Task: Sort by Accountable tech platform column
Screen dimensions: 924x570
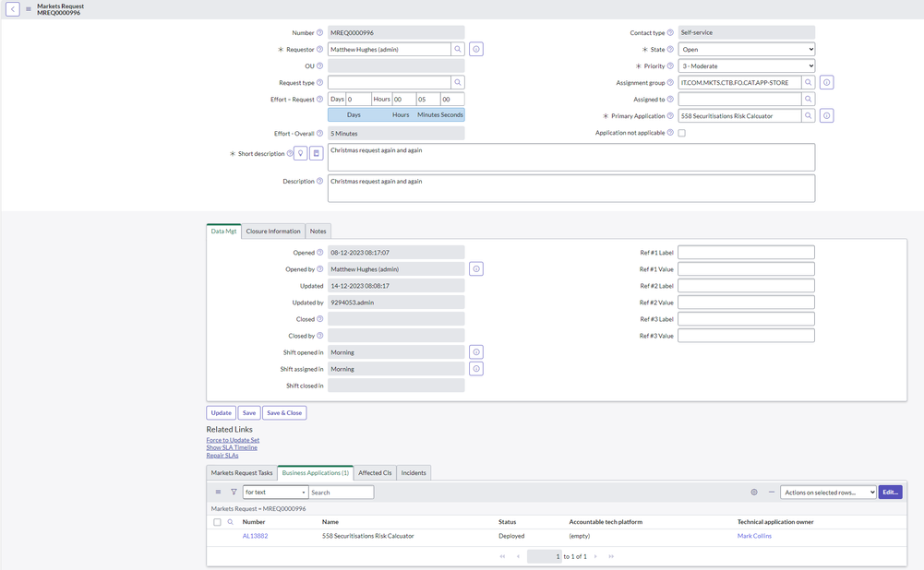Action: 606,522
